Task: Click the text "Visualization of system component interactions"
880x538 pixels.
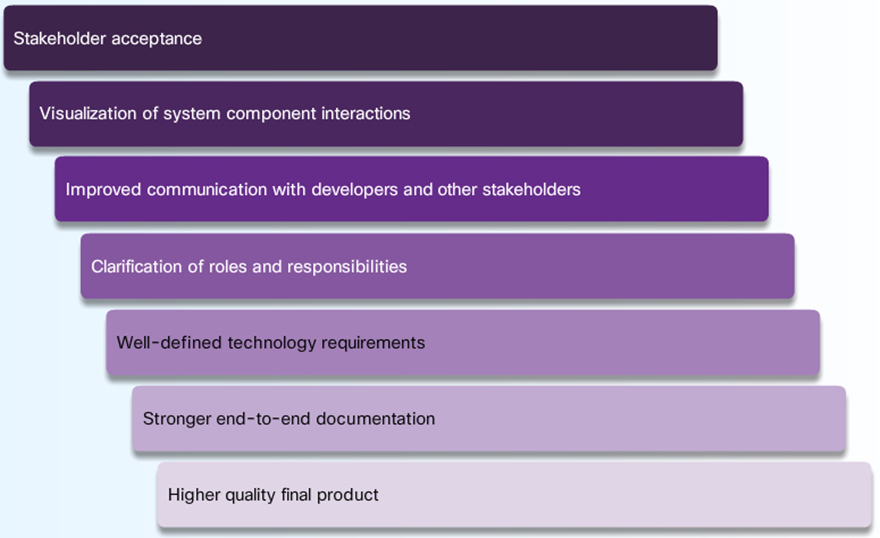Action: click(x=224, y=114)
